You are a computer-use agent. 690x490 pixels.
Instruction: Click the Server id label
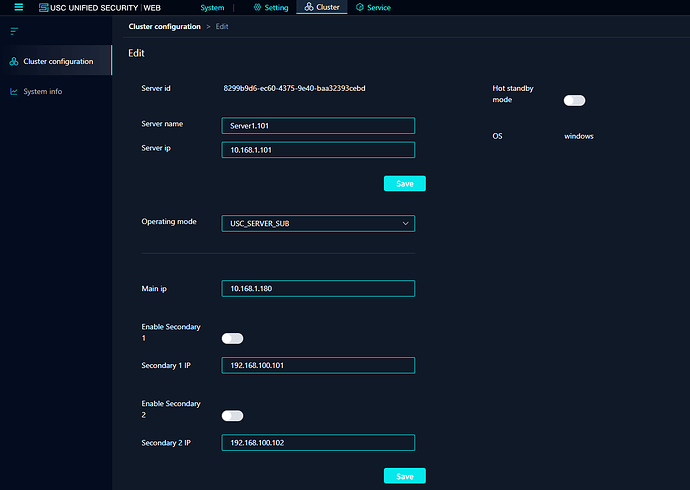point(156,88)
